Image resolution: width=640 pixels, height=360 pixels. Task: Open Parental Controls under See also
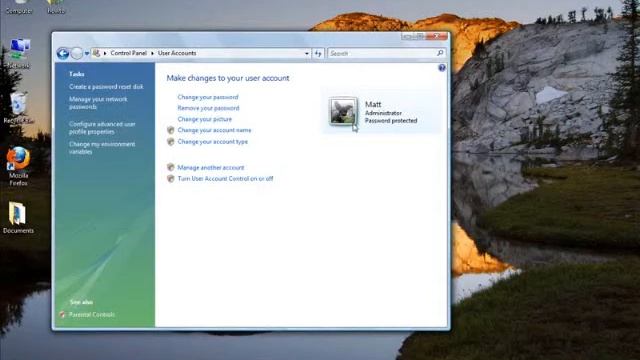coord(92,315)
